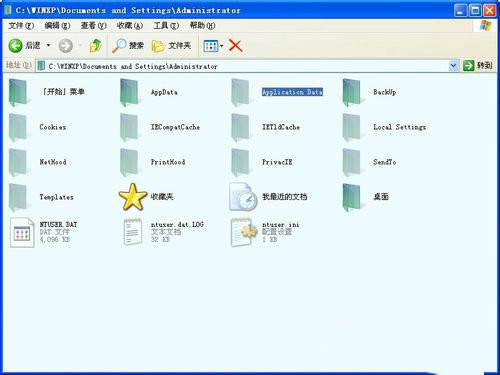Click the NTUSER.DAT file name
Image resolution: width=500 pixels, height=375 pixels.
coord(58,225)
